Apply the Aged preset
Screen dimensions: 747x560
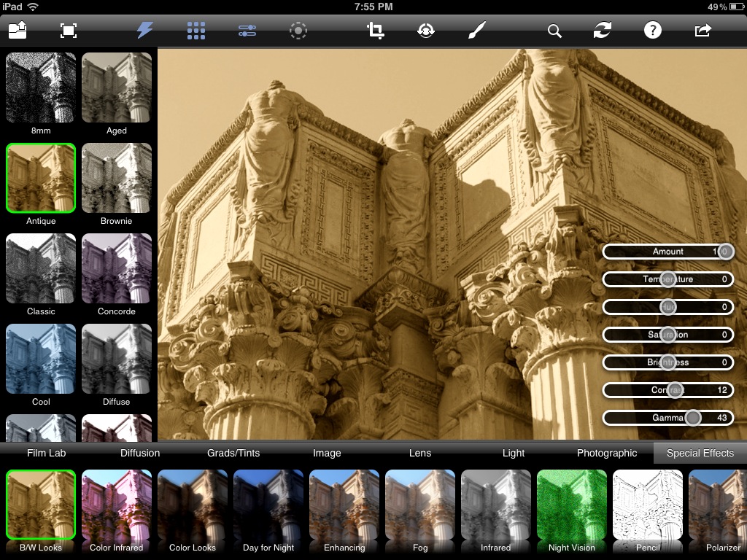click(x=117, y=87)
